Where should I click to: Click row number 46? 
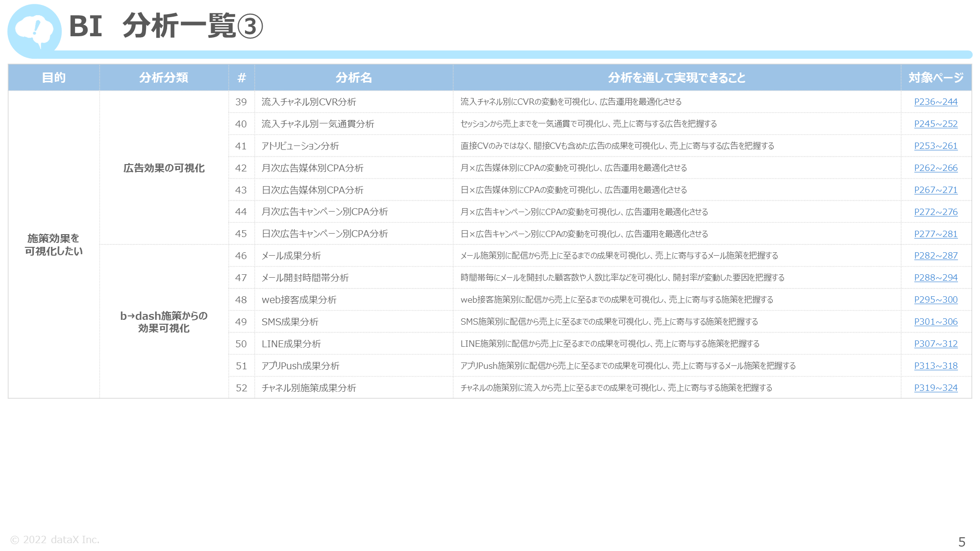pyautogui.click(x=241, y=256)
